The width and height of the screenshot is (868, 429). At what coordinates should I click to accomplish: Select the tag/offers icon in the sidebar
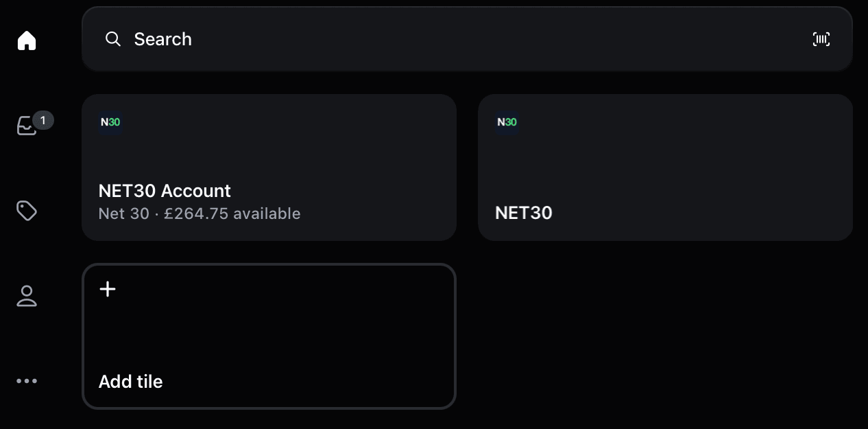click(26, 210)
